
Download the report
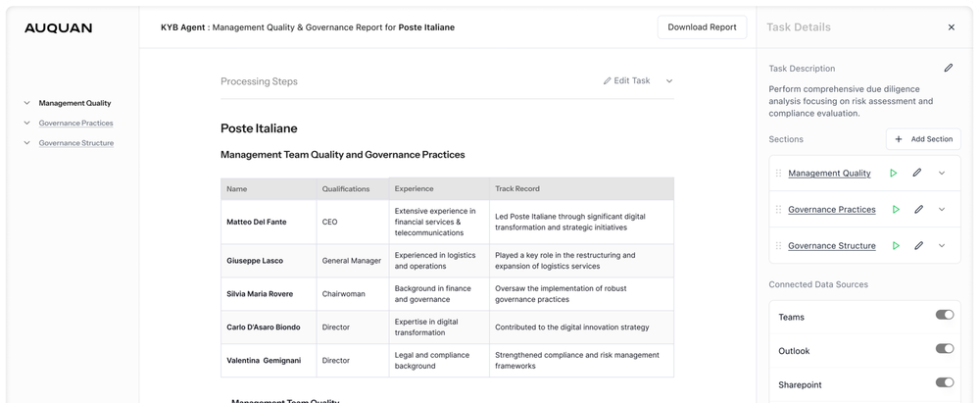702,26
